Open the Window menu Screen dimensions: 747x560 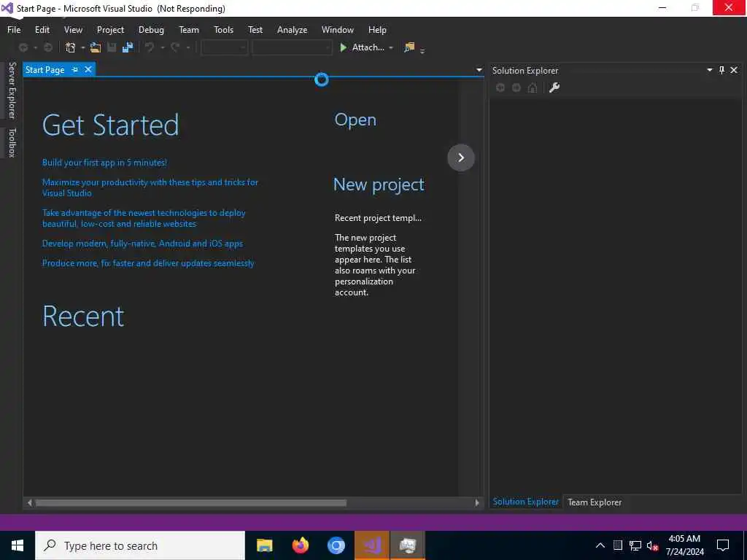[x=337, y=29]
